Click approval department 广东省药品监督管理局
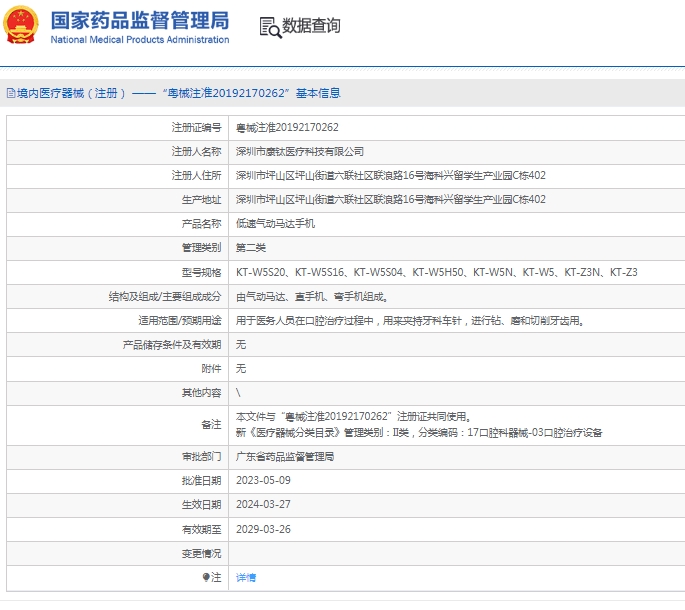Image resolution: width=685 pixels, height=610 pixels. pyautogui.click(x=285, y=457)
